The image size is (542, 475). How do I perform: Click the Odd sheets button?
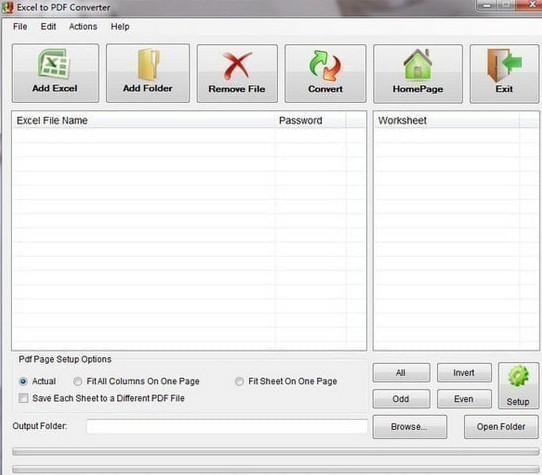click(x=401, y=399)
